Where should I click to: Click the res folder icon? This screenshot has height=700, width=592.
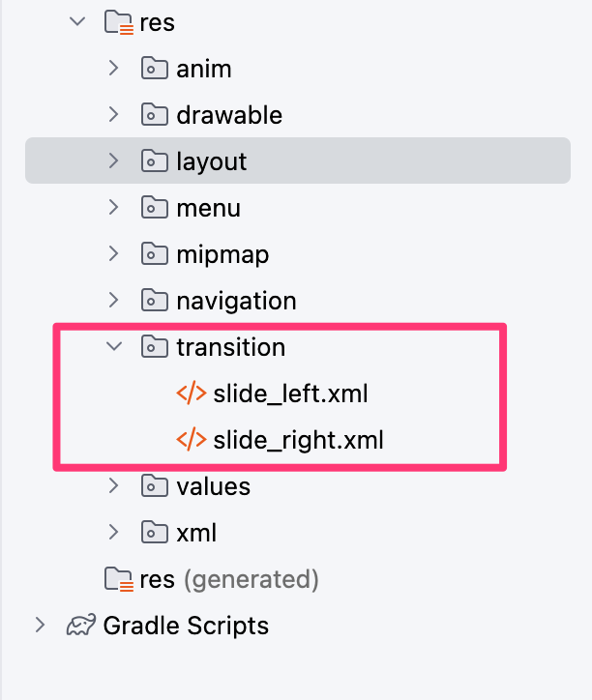[x=118, y=22]
